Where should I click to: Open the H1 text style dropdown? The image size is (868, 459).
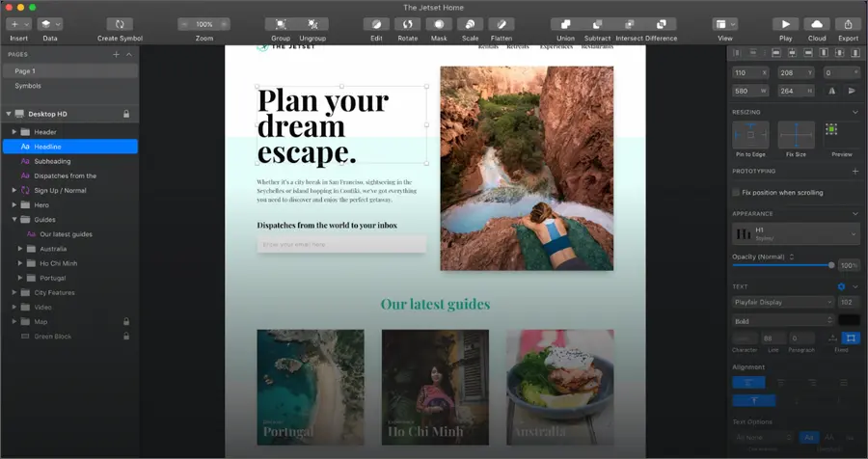(x=796, y=233)
